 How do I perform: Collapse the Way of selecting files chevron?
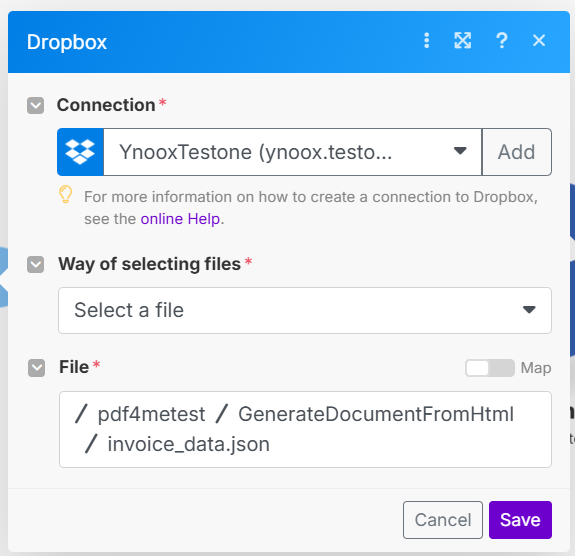(x=36, y=264)
